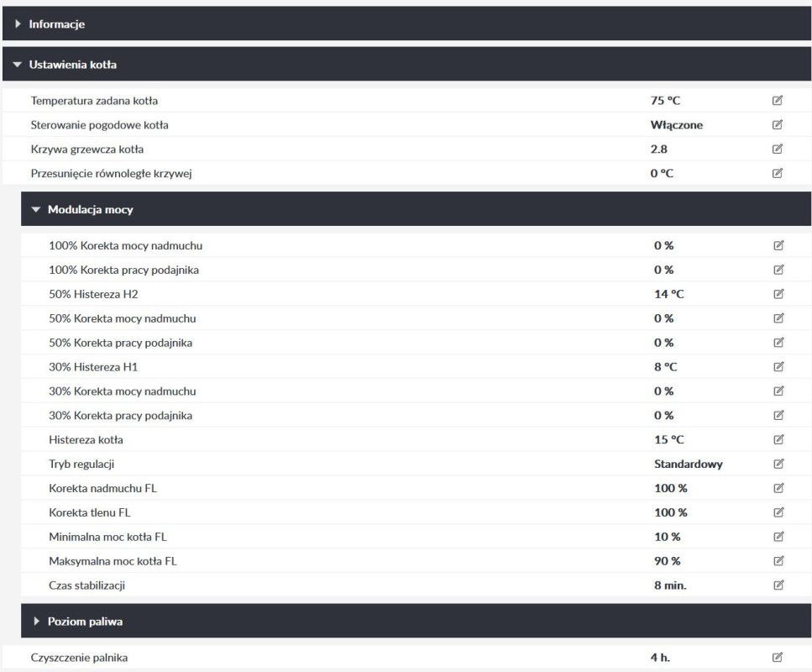Edit the 30% Histereza H1 value

pyautogui.click(x=778, y=367)
